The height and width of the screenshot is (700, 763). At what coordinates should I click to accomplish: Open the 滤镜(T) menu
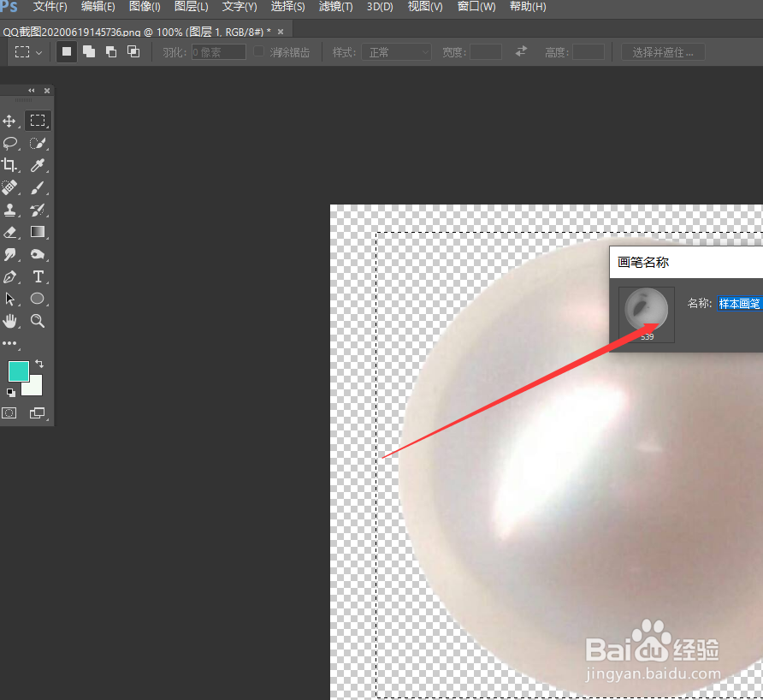click(336, 7)
